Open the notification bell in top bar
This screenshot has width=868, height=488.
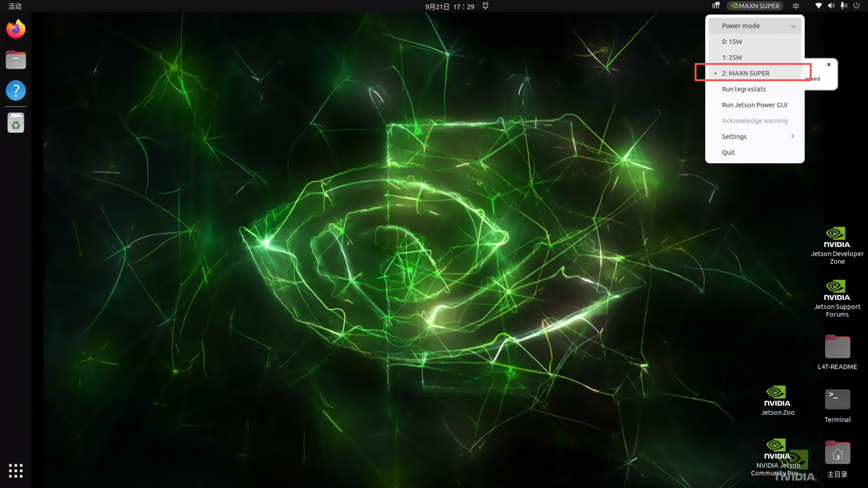tap(486, 6)
